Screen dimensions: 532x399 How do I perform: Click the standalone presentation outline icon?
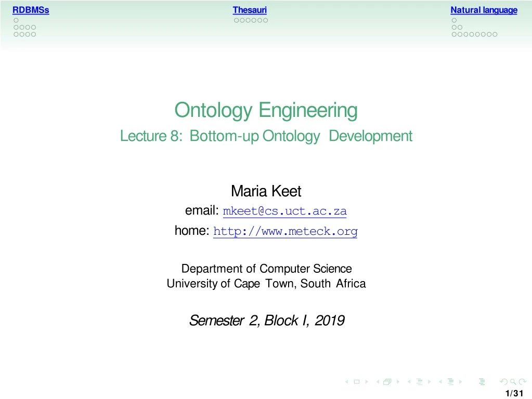pyautogui.click(x=482, y=382)
